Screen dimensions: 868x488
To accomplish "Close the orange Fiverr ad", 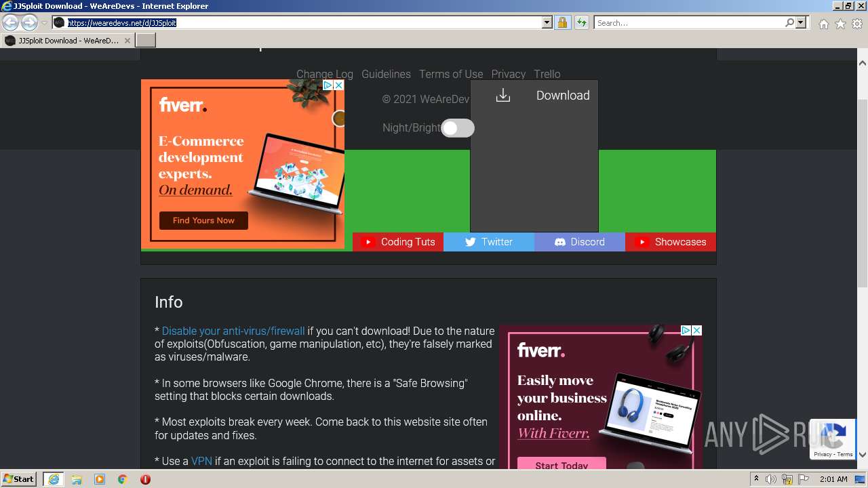I will pyautogui.click(x=339, y=85).
